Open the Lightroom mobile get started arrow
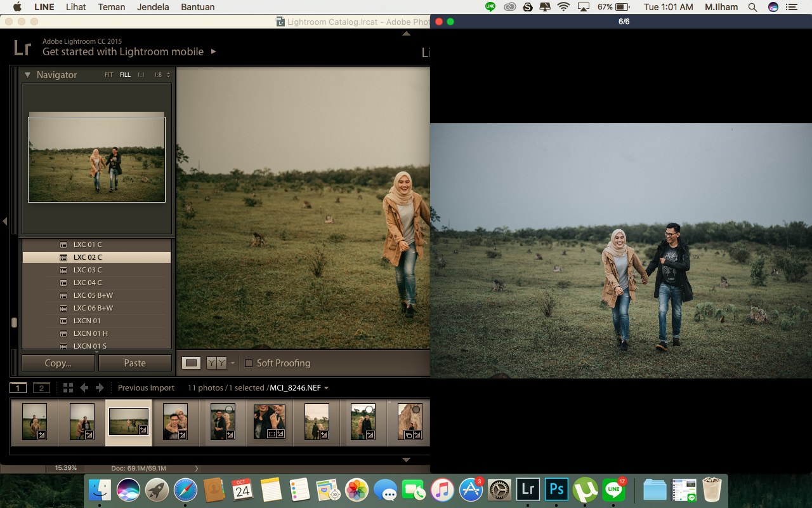Viewport: 812px width, 508px height. (x=214, y=51)
